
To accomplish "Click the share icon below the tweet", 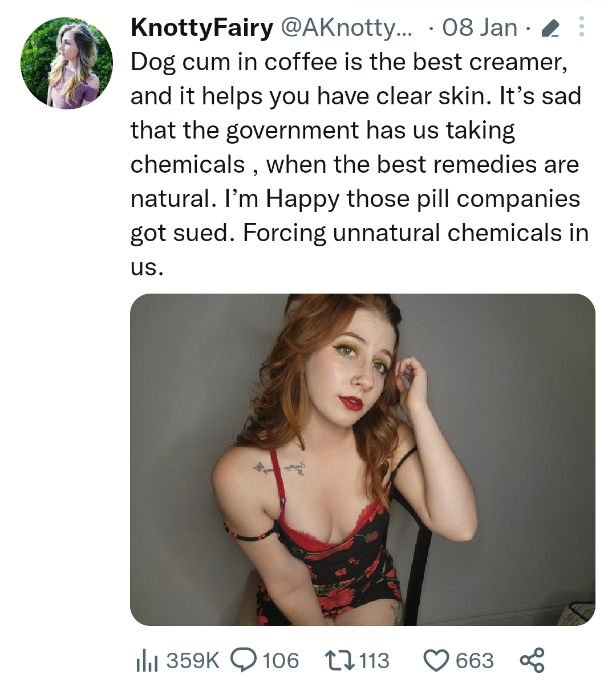I will [532, 660].
